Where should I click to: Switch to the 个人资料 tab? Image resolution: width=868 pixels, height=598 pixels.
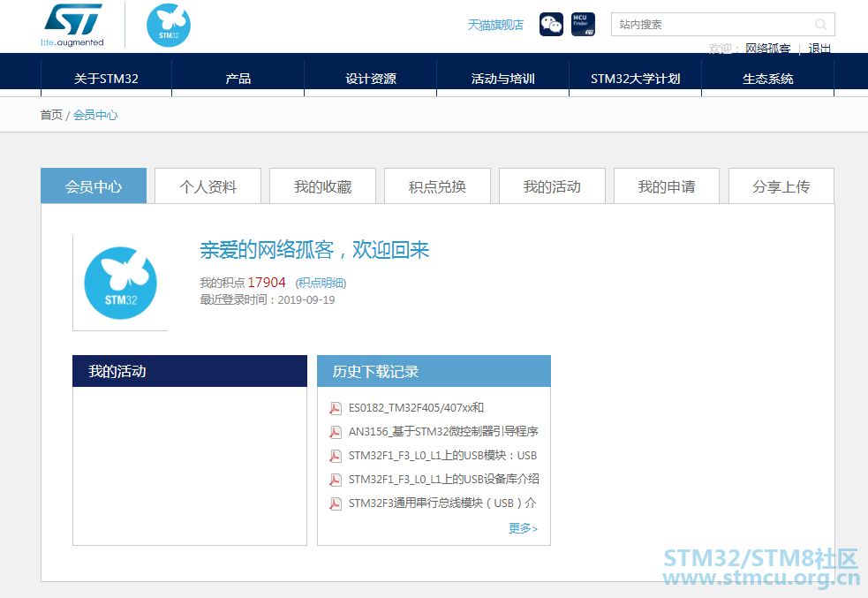208,186
